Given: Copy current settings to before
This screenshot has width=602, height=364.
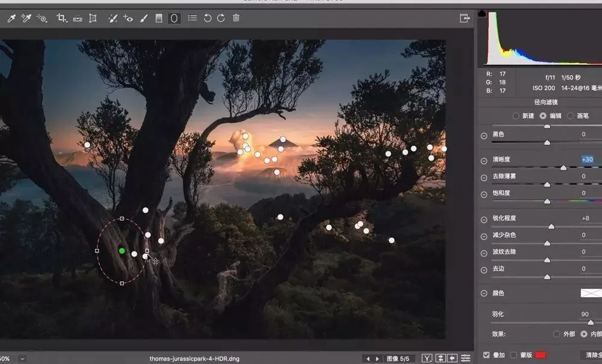Looking at the screenshot, I should coord(453,358).
